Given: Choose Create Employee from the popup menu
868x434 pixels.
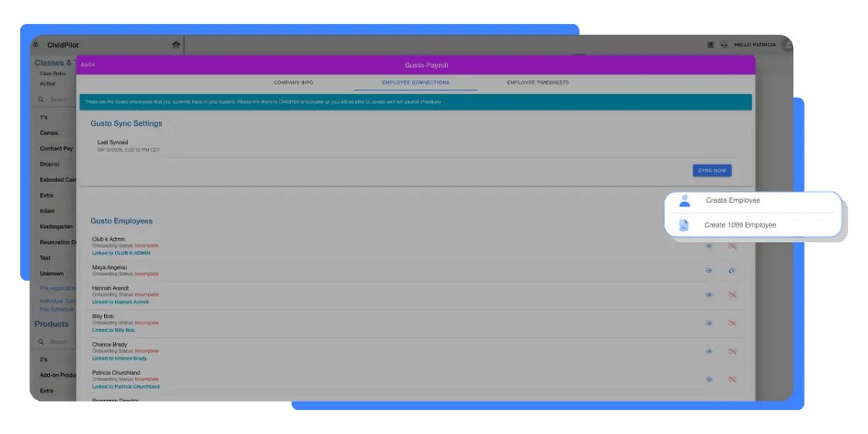Looking at the screenshot, I should [x=732, y=200].
